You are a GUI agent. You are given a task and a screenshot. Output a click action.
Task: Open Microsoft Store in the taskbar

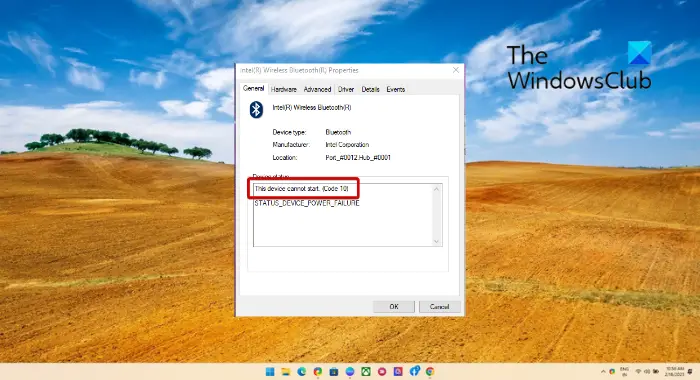tap(334, 372)
